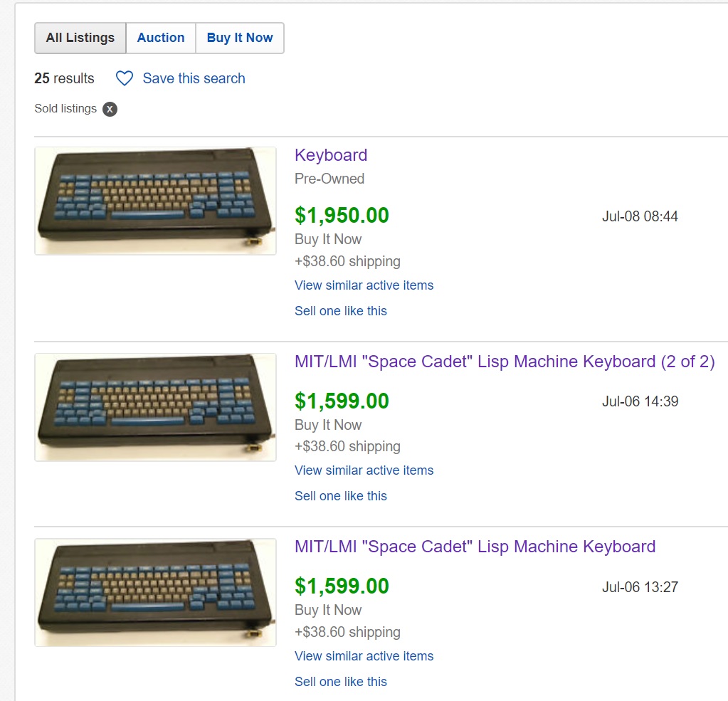Click the Save this search link
The image size is (728, 701).
point(194,78)
